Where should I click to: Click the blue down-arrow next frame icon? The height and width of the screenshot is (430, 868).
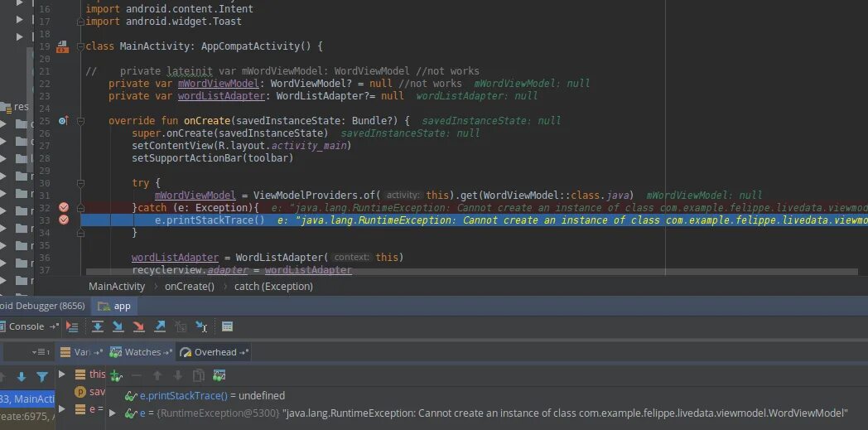tap(21, 377)
